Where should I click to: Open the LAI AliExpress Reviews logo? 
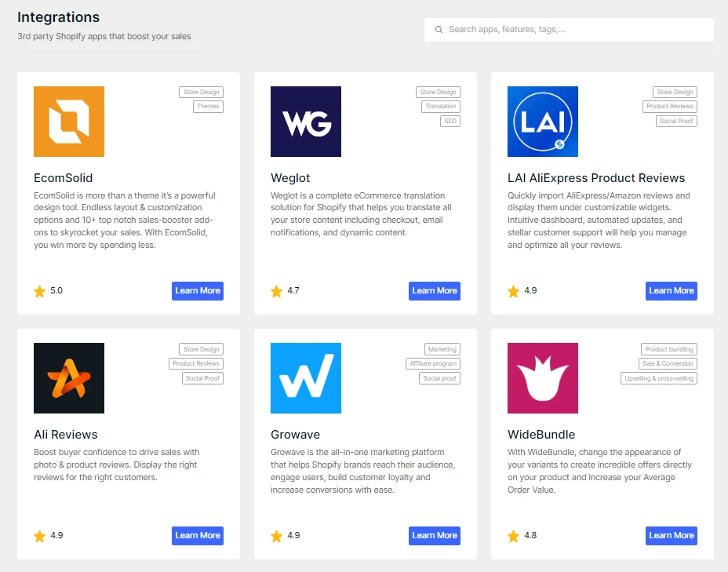[x=543, y=122]
